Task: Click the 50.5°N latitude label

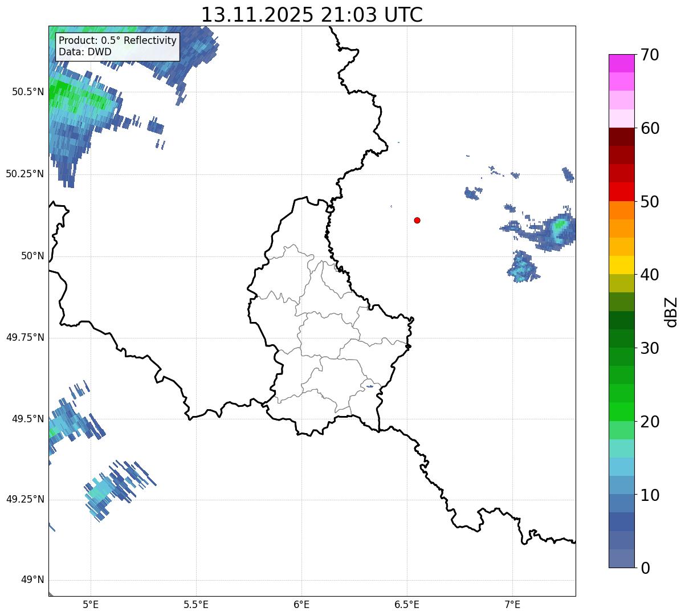Action: tap(27, 92)
